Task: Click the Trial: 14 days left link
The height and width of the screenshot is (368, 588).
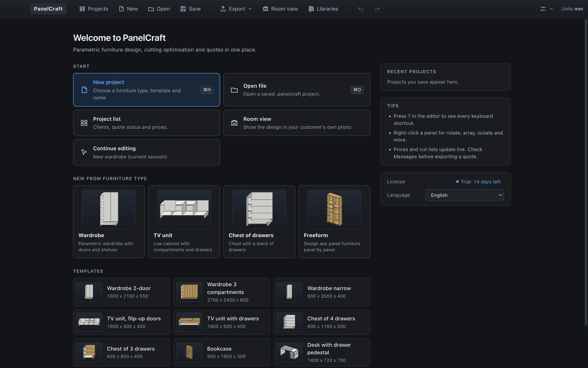Action: tap(478, 182)
